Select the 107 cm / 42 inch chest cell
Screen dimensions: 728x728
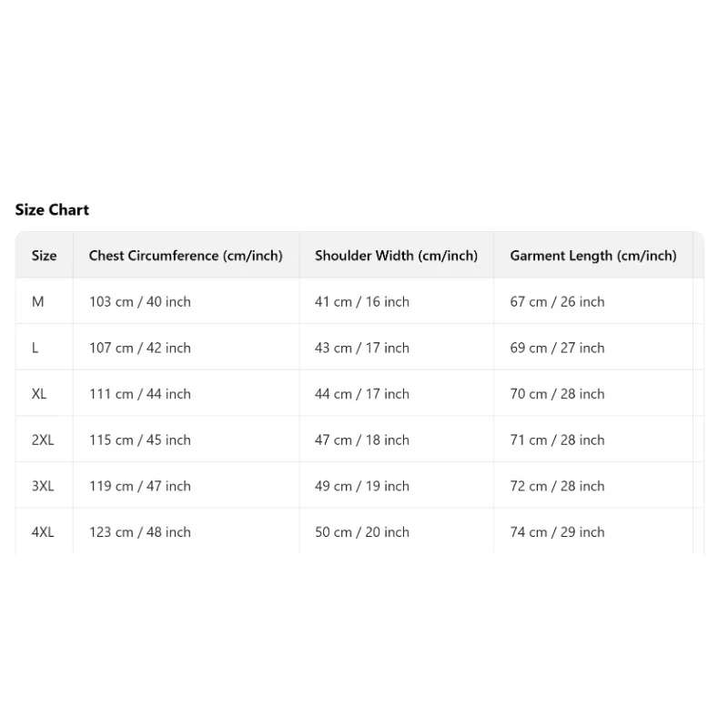click(140, 348)
